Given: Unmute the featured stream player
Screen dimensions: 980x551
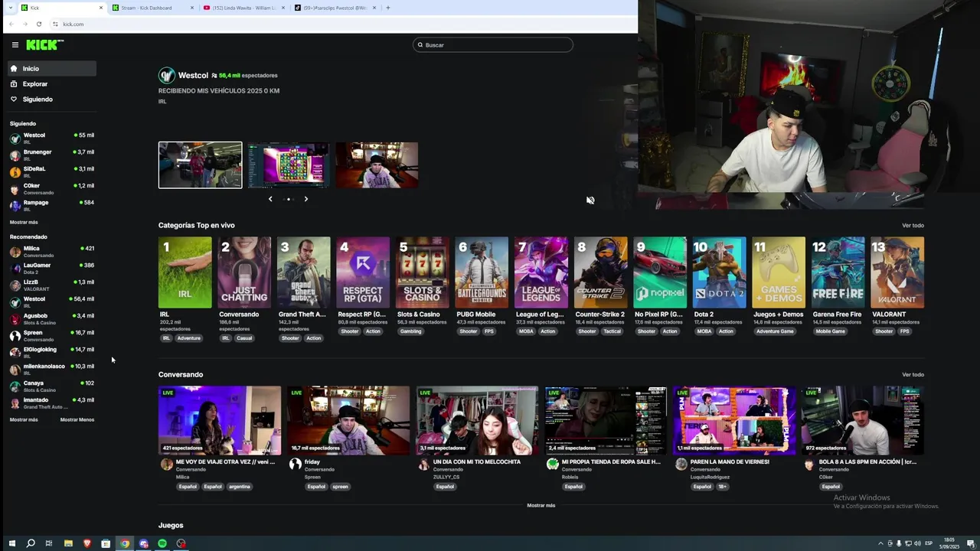Looking at the screenshot, I should tap(590, 201).
